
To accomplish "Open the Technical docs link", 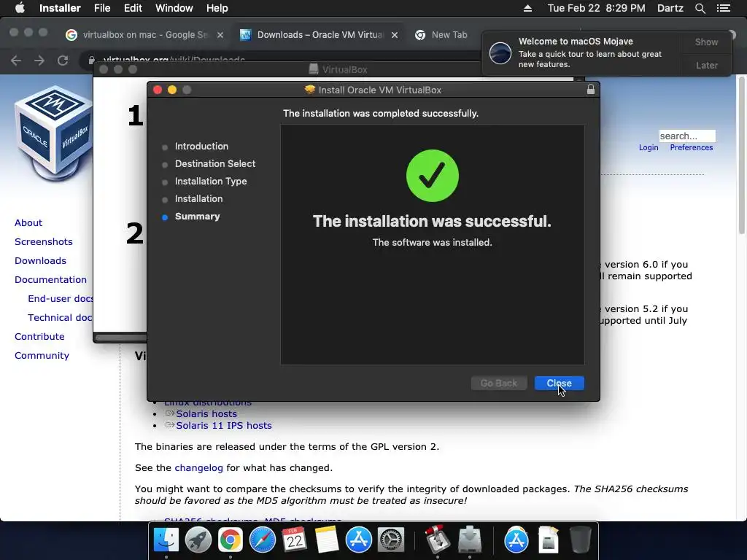I will point(60,318).
